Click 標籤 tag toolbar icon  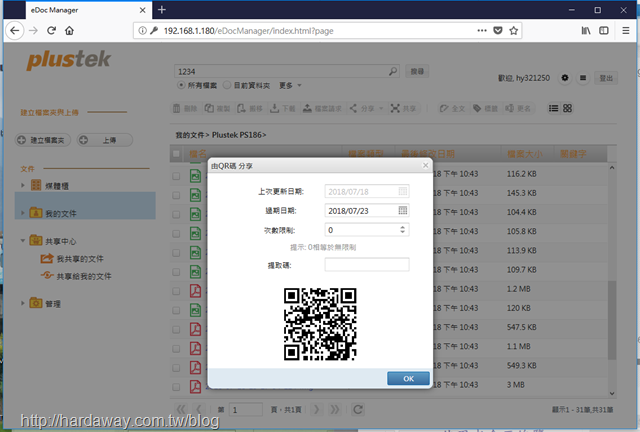[485, 108]
